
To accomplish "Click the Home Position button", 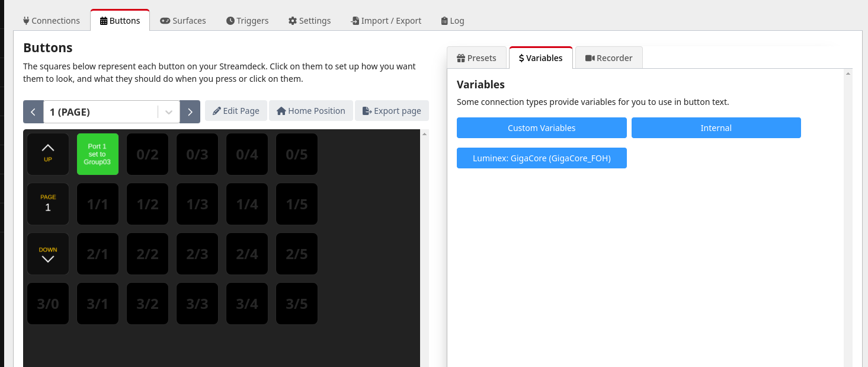I will 310,111.
